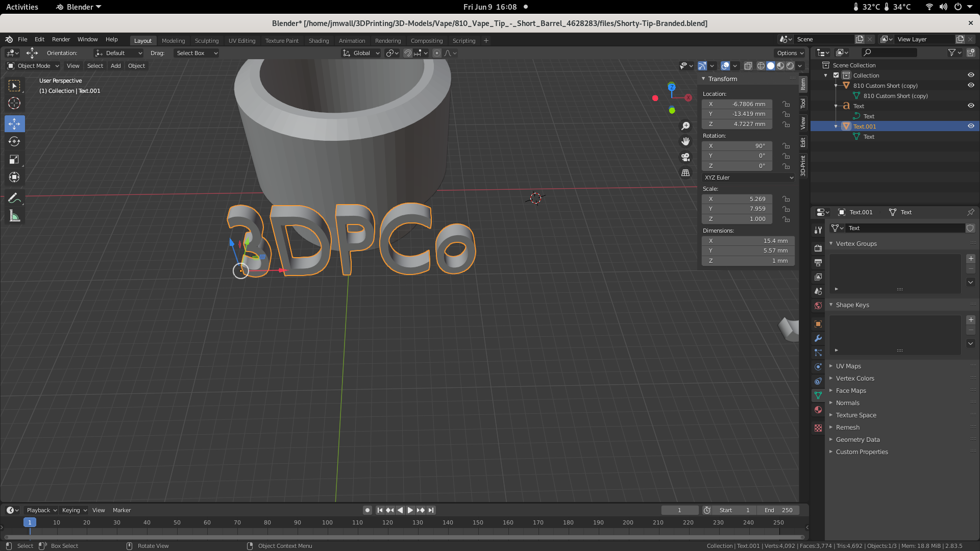The height and width of the screenshot is (551, 980).
Task: Collapse the Transform panel
Action: pyautogui.click(x=722, y=79)
